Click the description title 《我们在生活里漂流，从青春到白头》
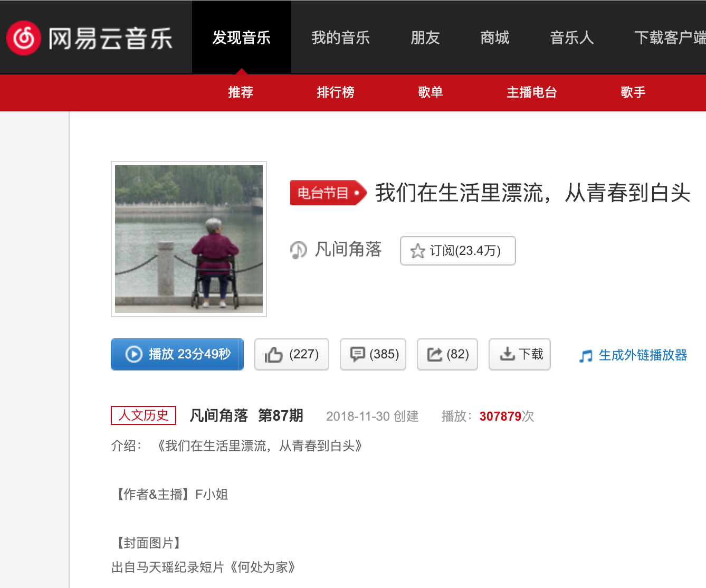The width and height of the screenshot is (706, 588). (260, 446)
